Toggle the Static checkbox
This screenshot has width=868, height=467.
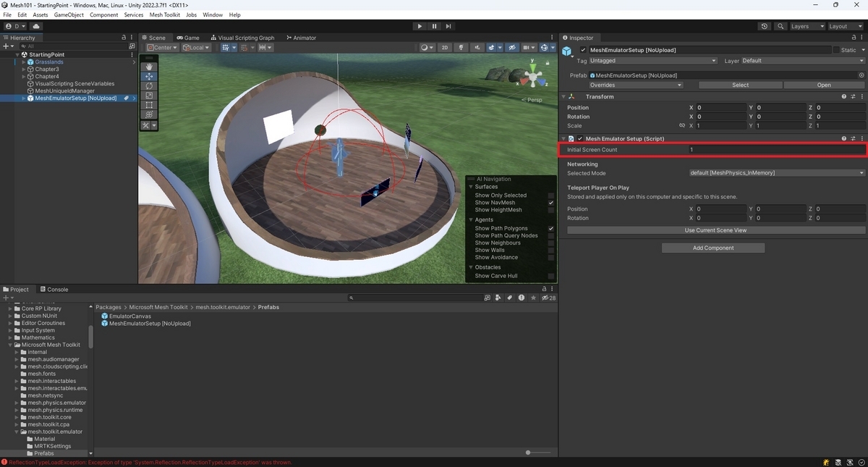(835, 50)
